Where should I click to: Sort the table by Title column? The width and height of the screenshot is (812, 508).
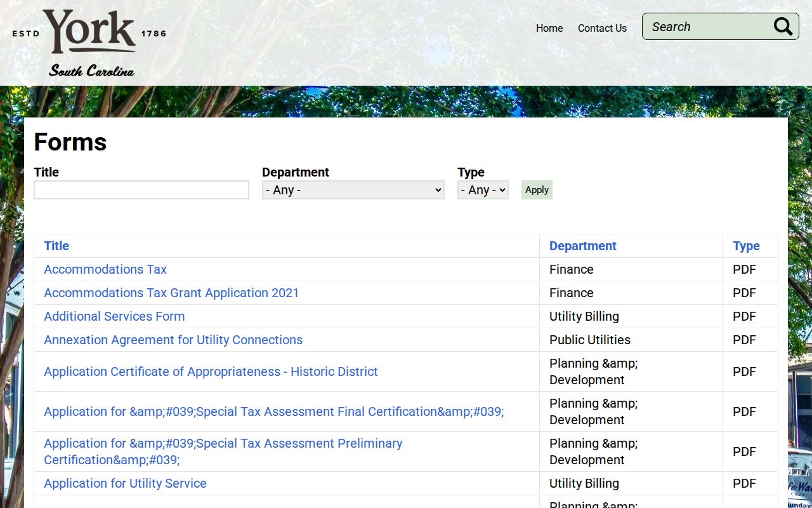pos(56,246)
